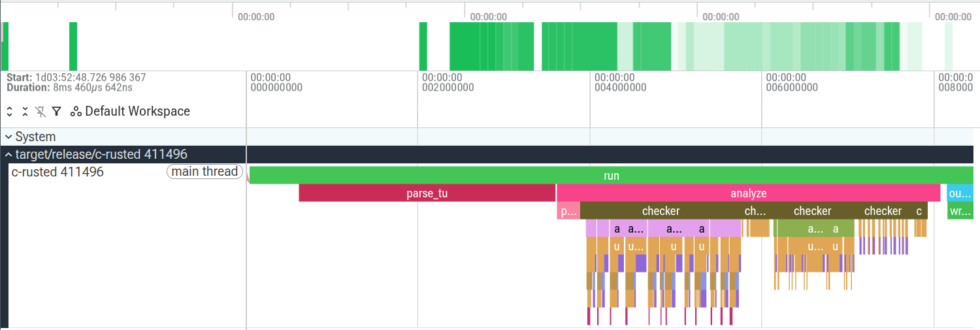
Task: Click the large dark green overview block
Action: pos(491,46)
